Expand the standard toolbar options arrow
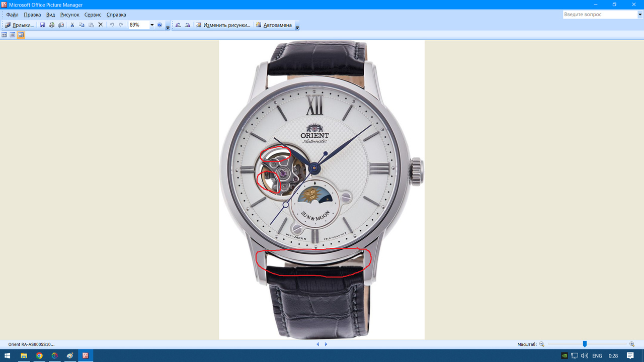 point(168,26)
